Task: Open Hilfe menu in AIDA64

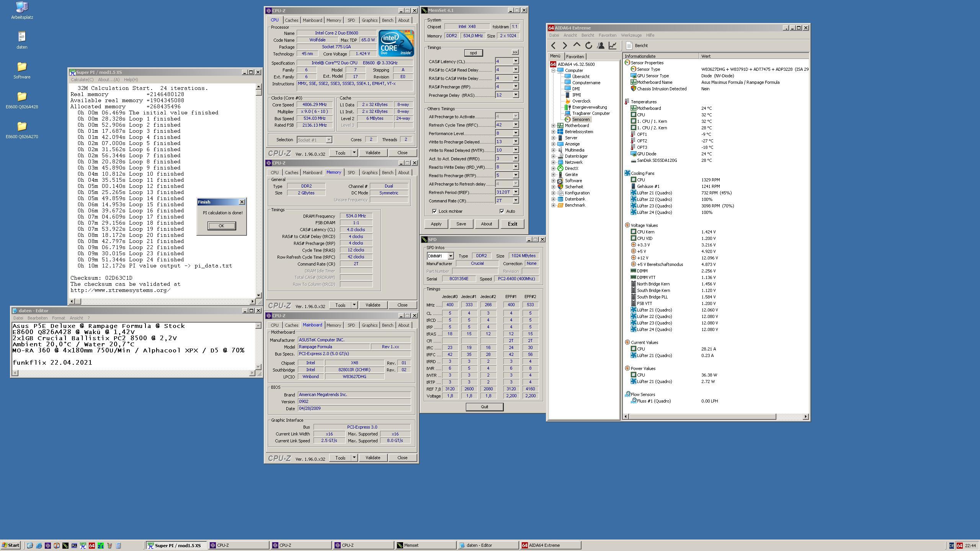Action: (650, 35)
